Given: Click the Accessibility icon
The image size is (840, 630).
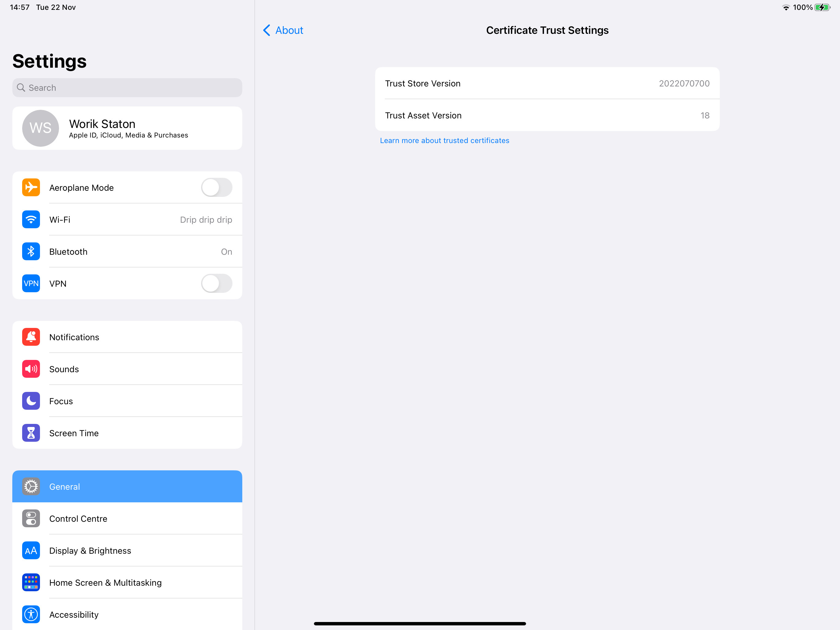Looking at the screenshot, I should click(x=31, y=614).
